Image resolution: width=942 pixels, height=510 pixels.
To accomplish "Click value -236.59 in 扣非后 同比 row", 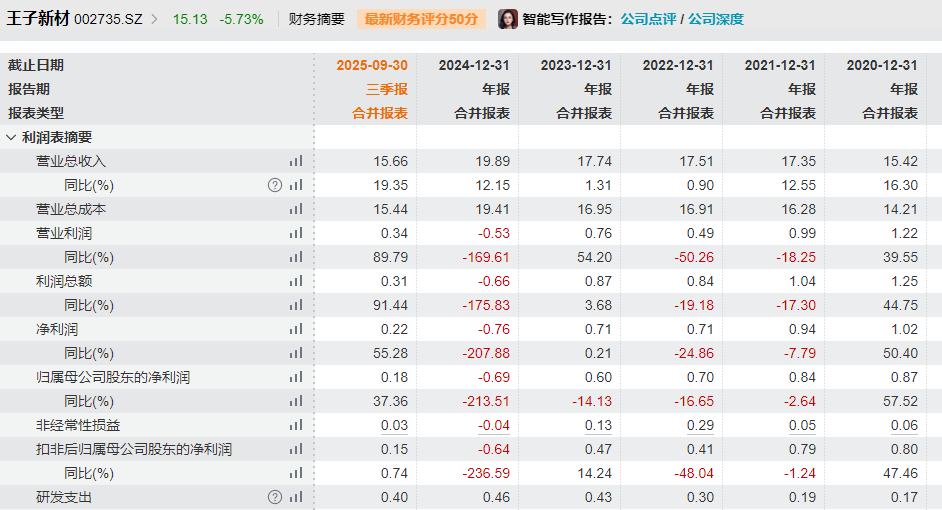I will click(x=486, y=473).
